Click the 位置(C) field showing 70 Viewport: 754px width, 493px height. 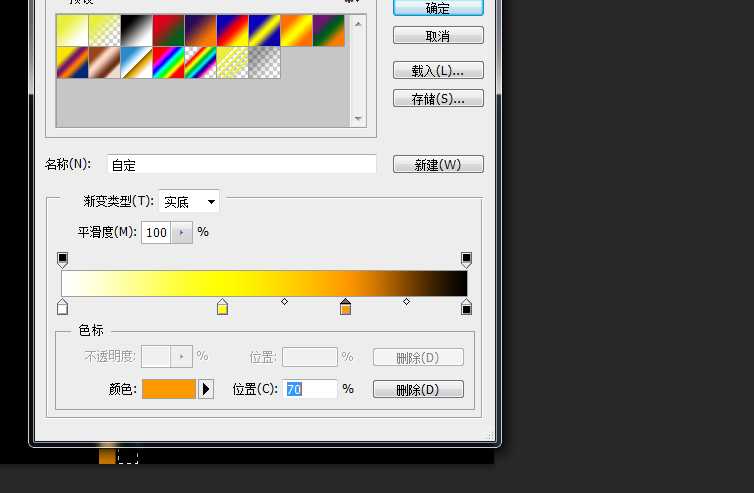pyautogui.click(x=310, y=389)
